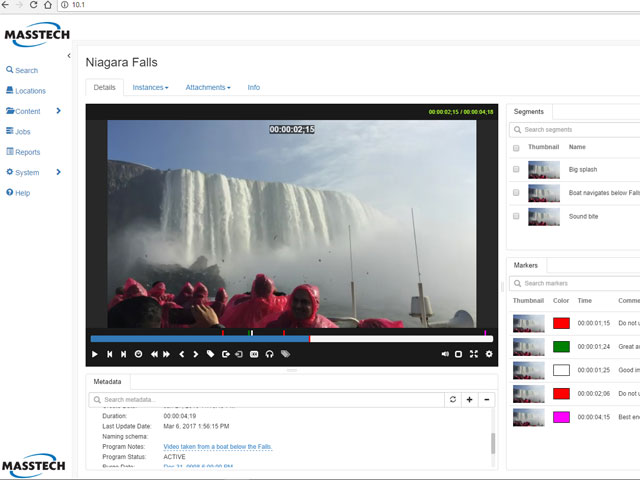Click the red swatch at 00:00:01;15
Screen dimensions: 640x480
[561, 323]
